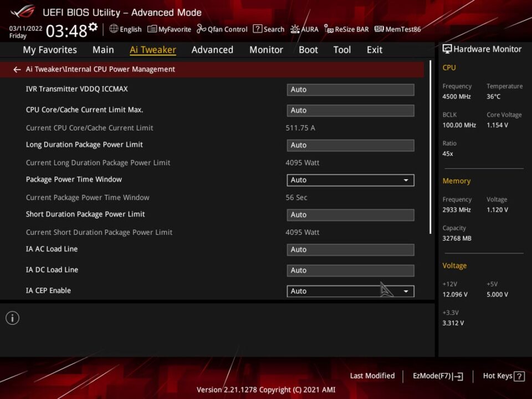Select CPU Core/Cache Current Limit Max. label

pos(84,110)
